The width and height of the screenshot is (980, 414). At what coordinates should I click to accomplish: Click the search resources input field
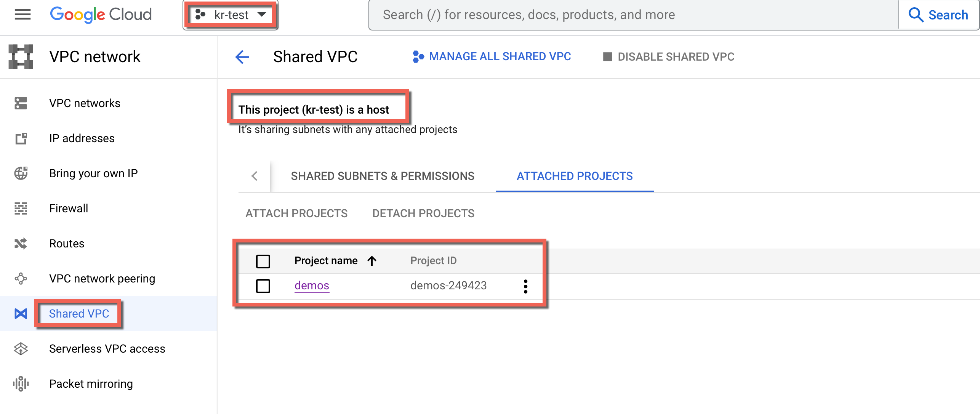click(633, 15)
